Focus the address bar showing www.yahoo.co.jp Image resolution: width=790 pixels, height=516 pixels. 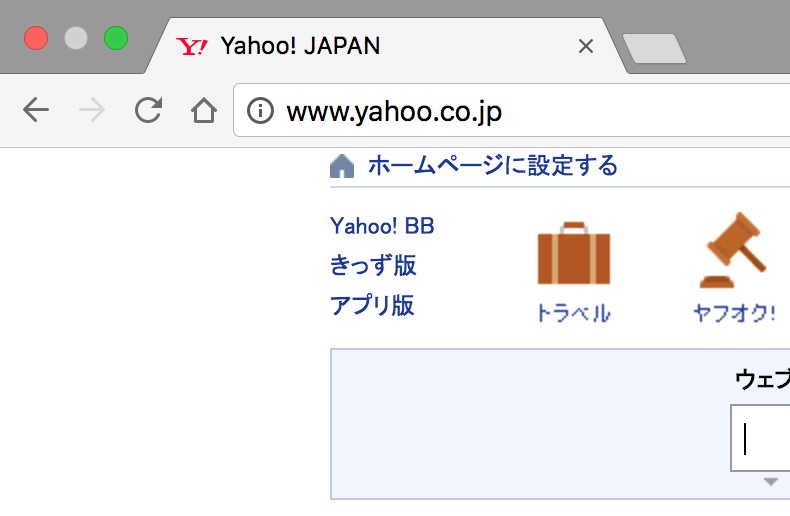click(x=511, y=110)
